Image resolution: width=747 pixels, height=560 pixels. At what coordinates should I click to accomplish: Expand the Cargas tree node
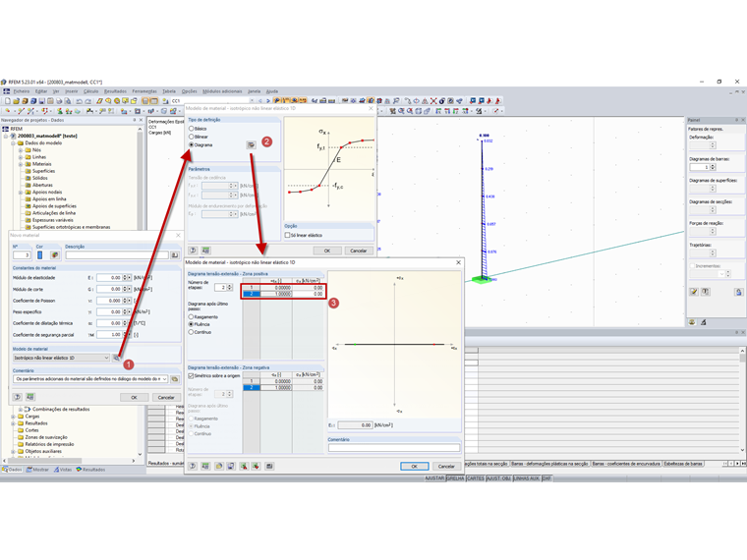14,417
